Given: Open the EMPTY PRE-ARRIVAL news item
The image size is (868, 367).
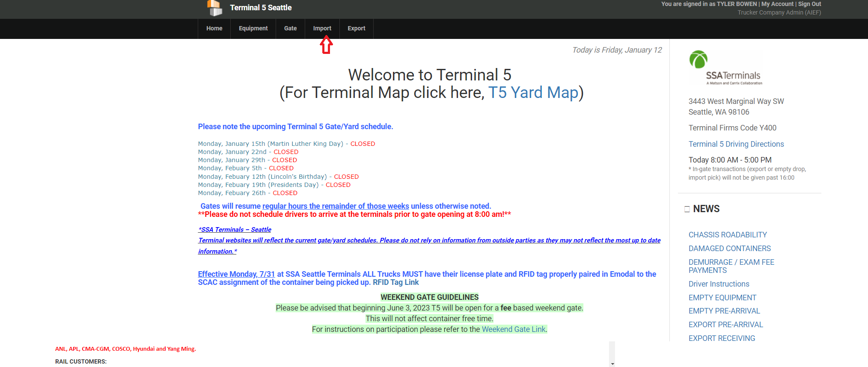Looking at the screenshot, I should 724,311.
